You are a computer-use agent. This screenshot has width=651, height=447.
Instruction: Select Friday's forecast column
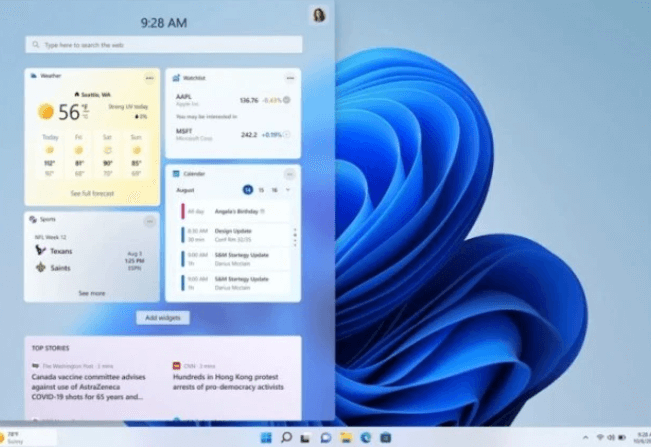79,155
